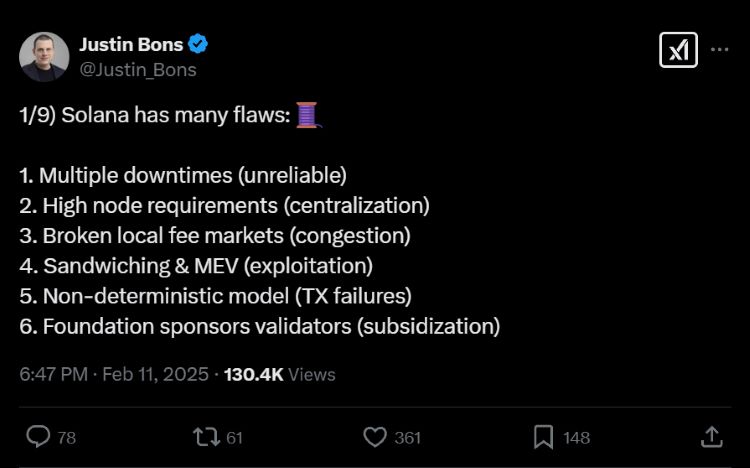This screenshot has width=750, height=468.
Task: Open the Grok explain icon
Action: click(678, 50)
